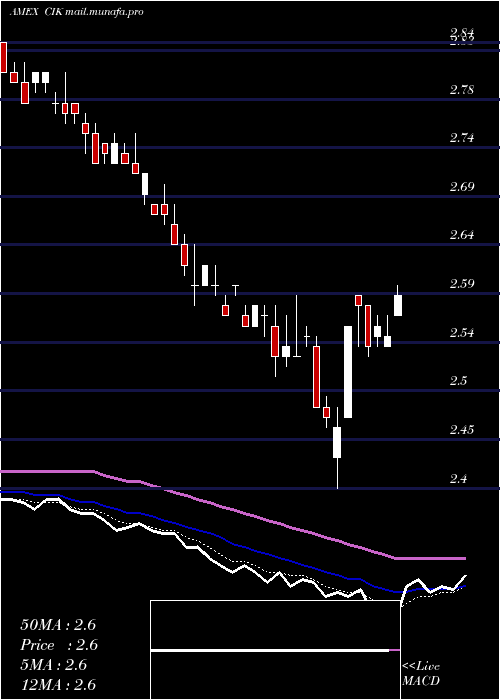
Task: Click the tall white candlestick near the low
Action: click(347, 372)
